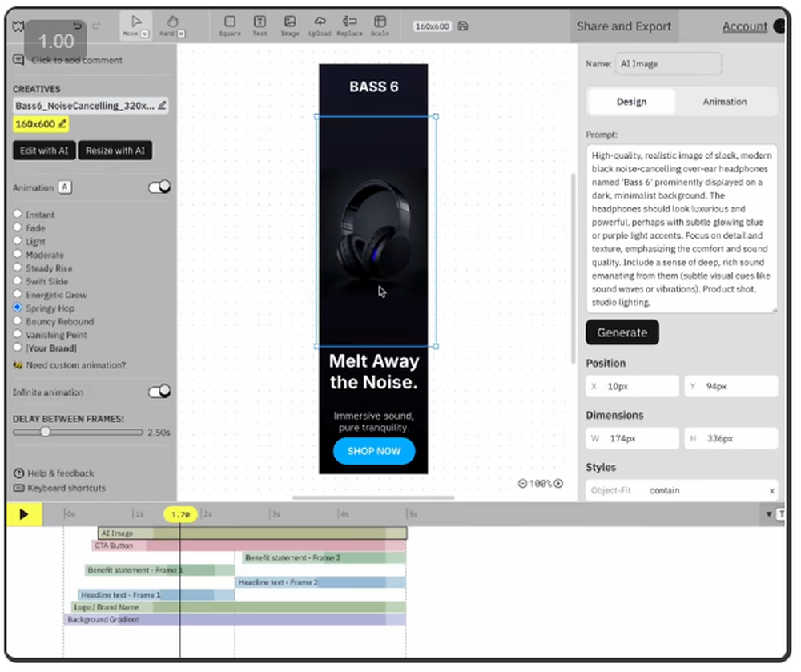Click the Generate button
The image size is (801, 672).
pos(622,332)
